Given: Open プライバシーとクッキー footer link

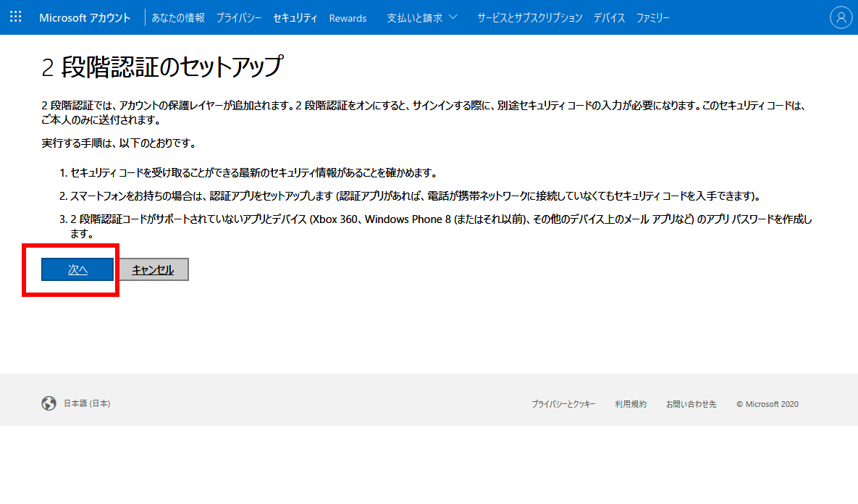Looking at the screenshot, I should (563, 404).
